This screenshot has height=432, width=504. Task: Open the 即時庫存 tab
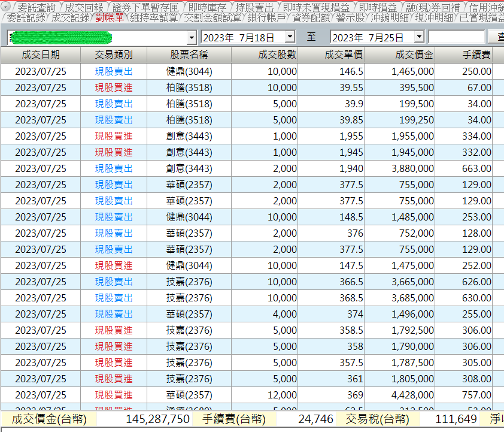[207, 7]
